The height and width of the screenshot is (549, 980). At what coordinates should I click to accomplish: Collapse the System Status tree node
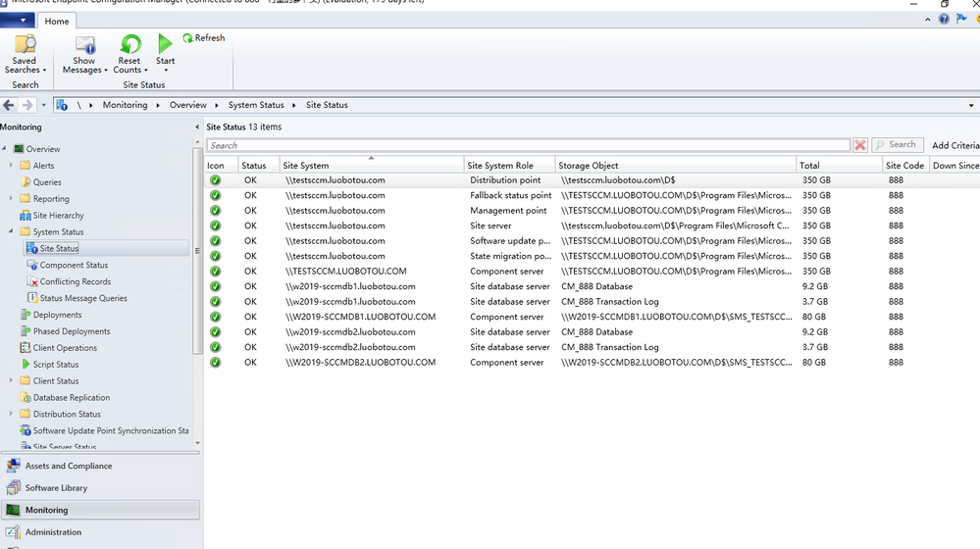(x=11, y=231)
